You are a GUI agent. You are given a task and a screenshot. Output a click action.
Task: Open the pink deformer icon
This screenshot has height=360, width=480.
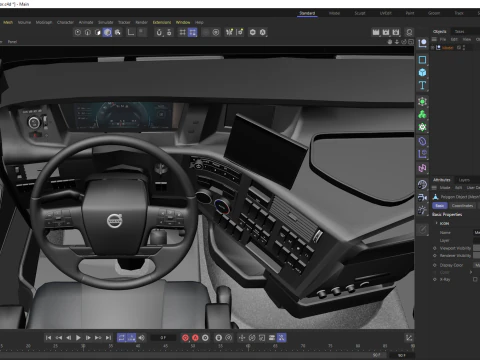pyautogui.click(x=422, y=168)
